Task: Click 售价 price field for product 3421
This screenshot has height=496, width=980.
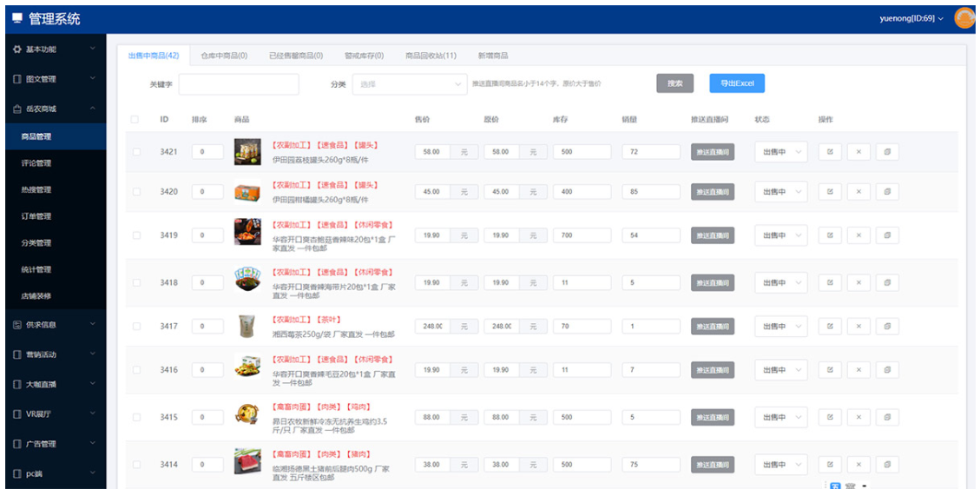Action: click(x=432, y=152)
